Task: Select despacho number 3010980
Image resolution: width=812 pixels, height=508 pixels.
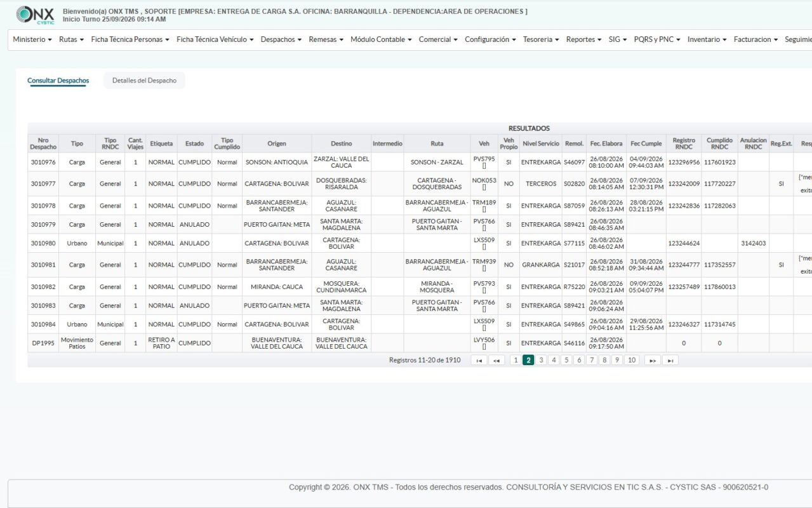Action: (x=43, y=243)
